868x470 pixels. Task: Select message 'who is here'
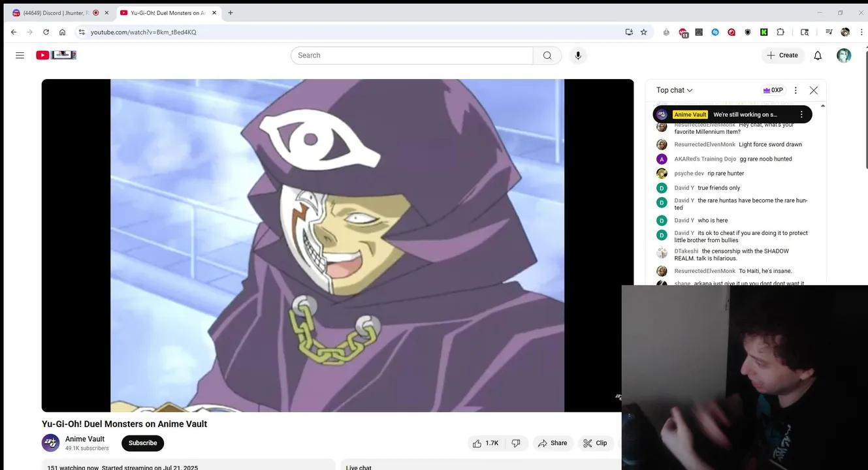(713, 221)
